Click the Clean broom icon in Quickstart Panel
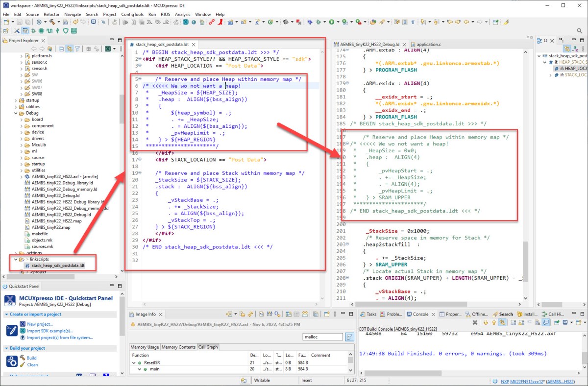Image resolution: width=588 pixels, height=386 pixels. tap(23, 364)
